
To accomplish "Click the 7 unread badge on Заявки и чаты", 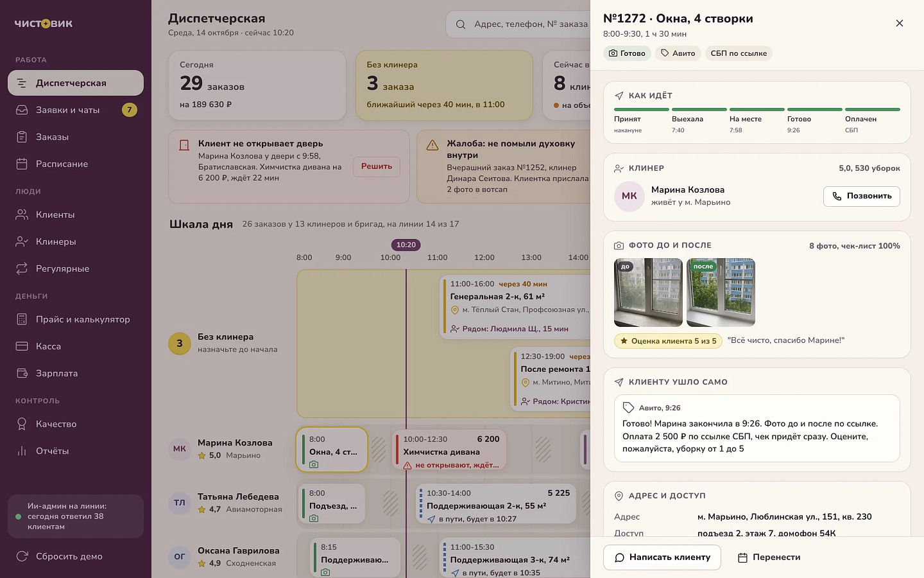I will pos(130,110).
